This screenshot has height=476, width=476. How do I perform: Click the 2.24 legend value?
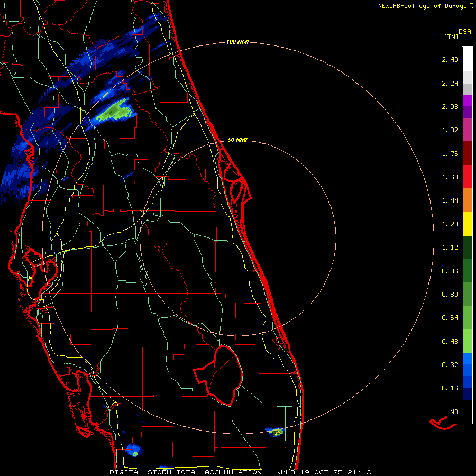(450, 83)
